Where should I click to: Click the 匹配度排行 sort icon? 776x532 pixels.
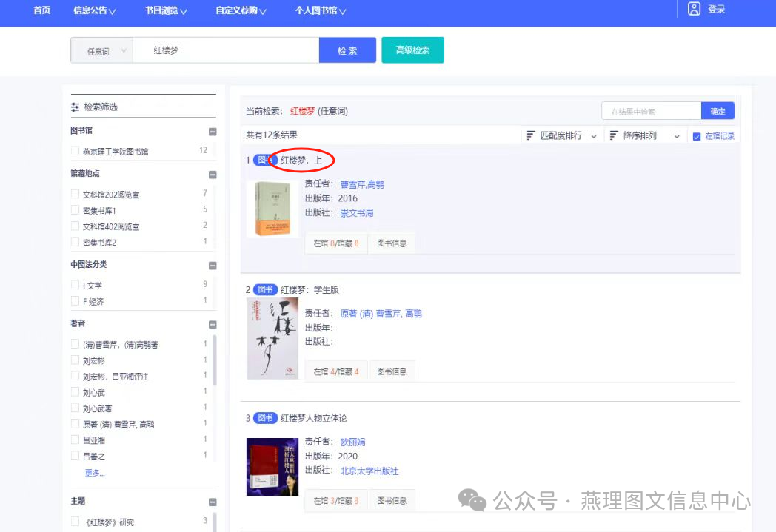530,136
